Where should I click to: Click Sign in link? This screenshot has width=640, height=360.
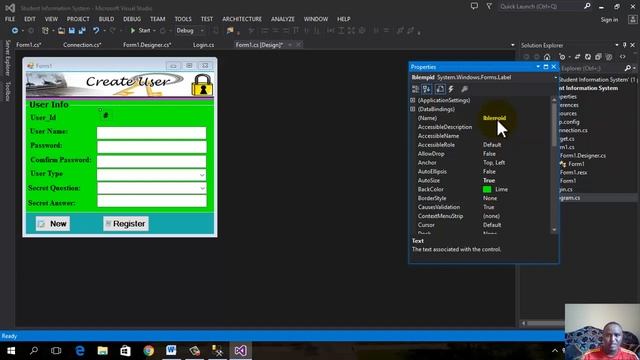point(609,20)
